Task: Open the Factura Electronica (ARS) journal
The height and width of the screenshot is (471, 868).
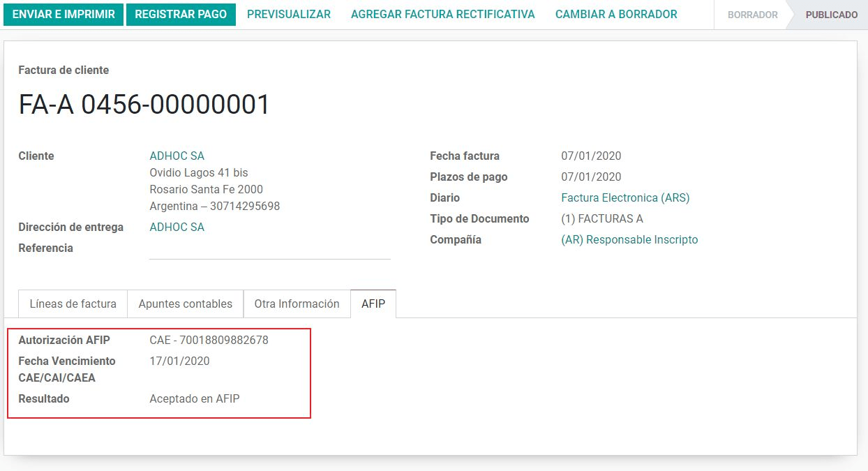Action: click(x=625, y=197)
